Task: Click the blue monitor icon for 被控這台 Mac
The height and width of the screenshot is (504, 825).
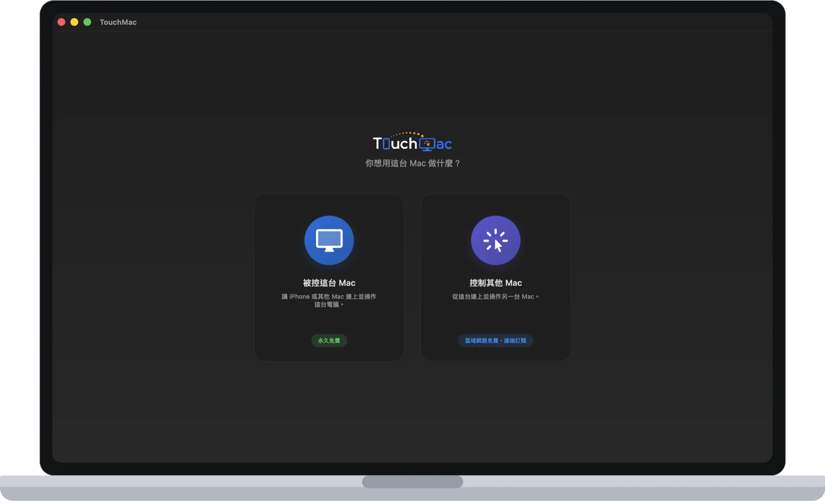Action: click(329, 240)
